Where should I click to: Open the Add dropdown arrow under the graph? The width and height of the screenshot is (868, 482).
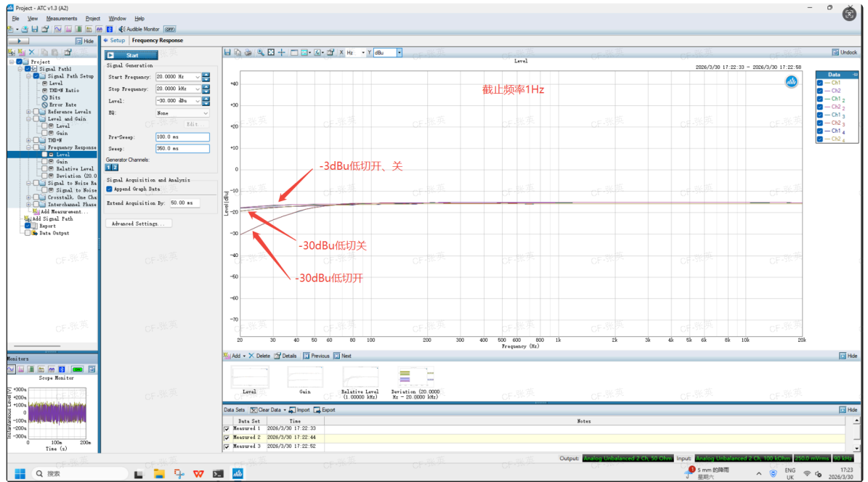[x=244, y=356]
